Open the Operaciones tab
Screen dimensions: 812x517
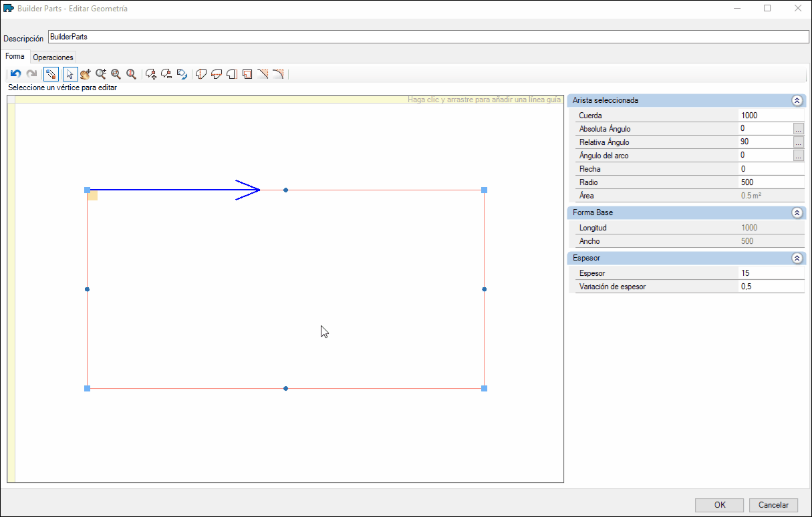pyautogui.click(x=53, y=57)
